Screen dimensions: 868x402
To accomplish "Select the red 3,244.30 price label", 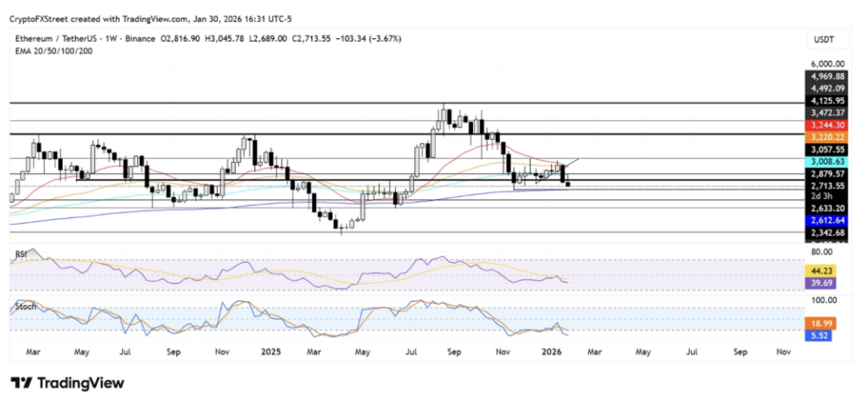I will point(821,124).
